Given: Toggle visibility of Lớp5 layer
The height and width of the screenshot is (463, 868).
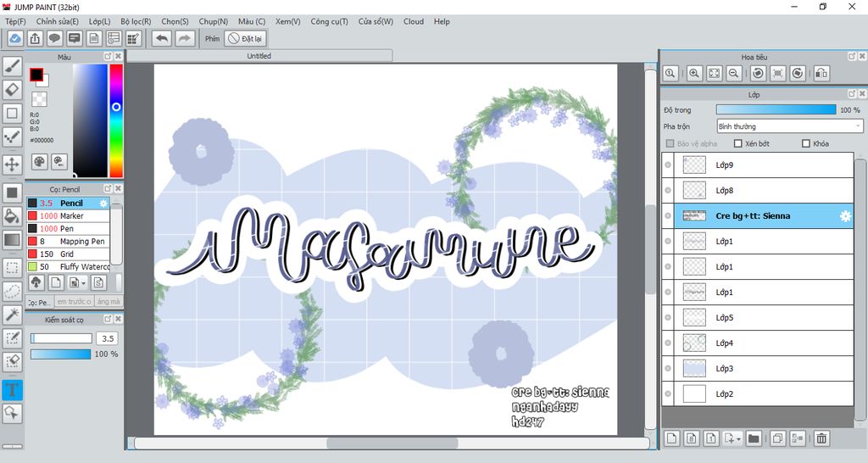Looking at the screenshot, I should (668, 318).
